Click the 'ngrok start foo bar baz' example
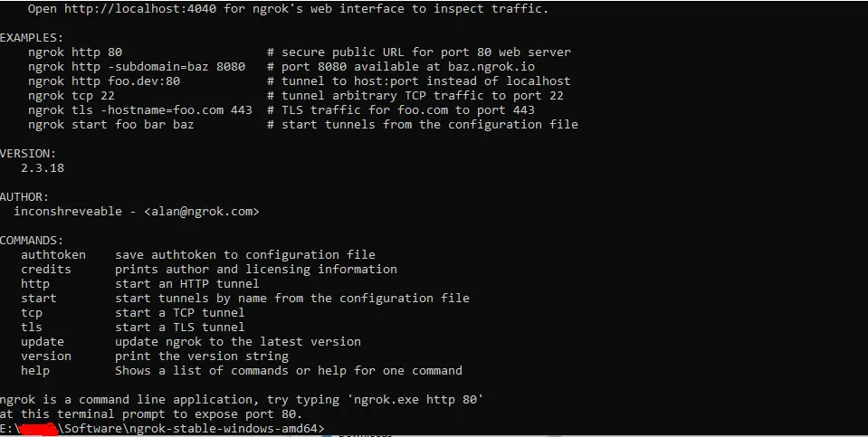The height and width of the screenshot is (437, 868). [x=111, y=125]
